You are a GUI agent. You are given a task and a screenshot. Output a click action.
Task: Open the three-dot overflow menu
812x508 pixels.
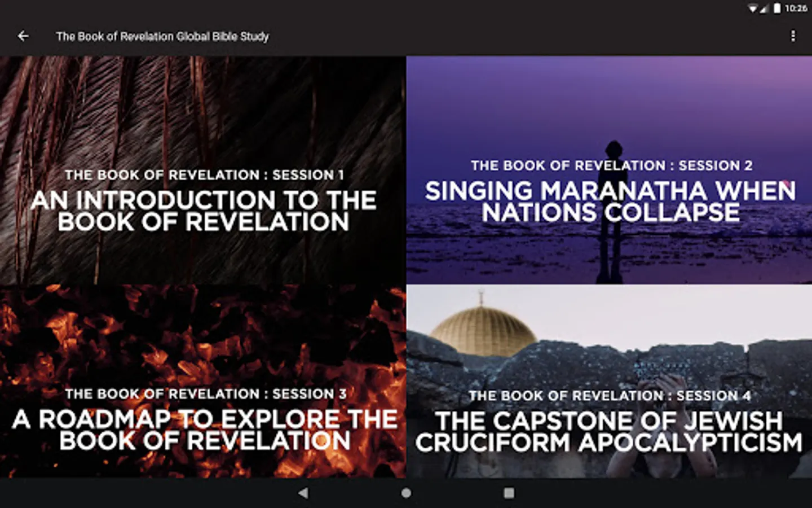click(793, 36)
